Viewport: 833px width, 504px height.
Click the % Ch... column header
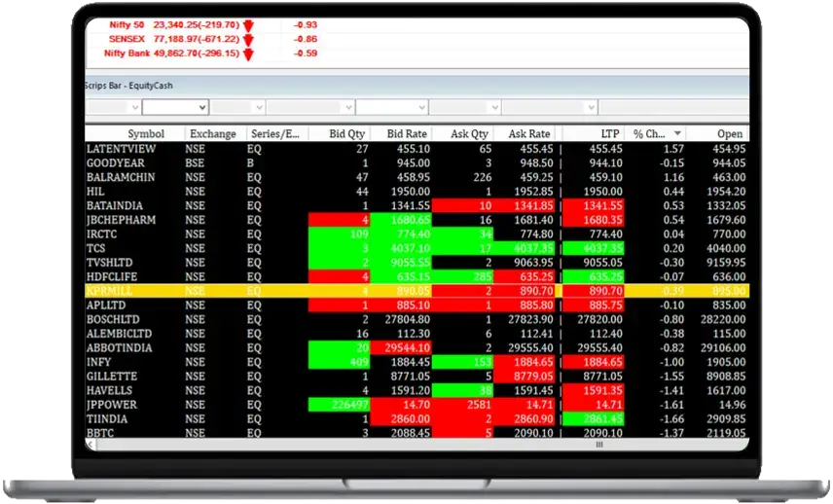(655, 134)
